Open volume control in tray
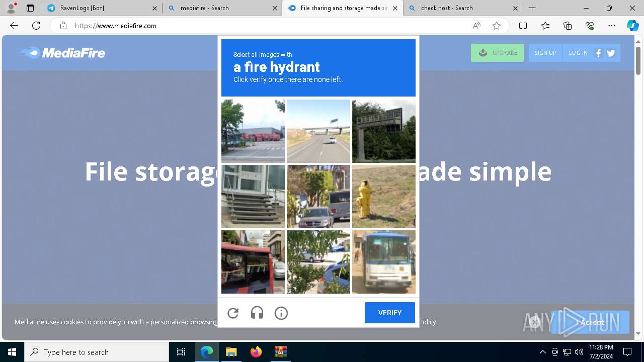This screenshot has width=644, height=362. [579, 352]
